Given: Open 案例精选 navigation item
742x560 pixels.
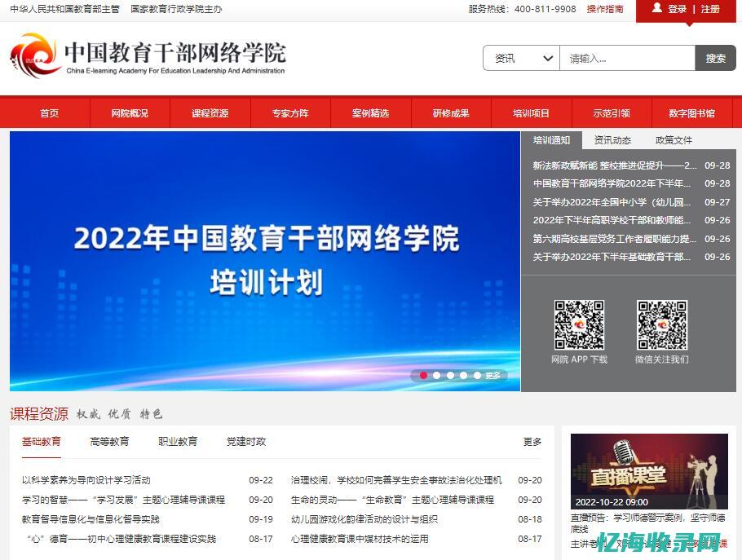Looking at the screenshot, I should (x=370, y=113).
